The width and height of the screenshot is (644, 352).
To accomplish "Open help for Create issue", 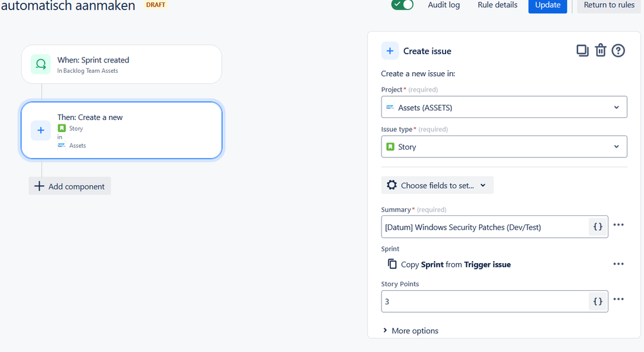I will click(618, 50).
